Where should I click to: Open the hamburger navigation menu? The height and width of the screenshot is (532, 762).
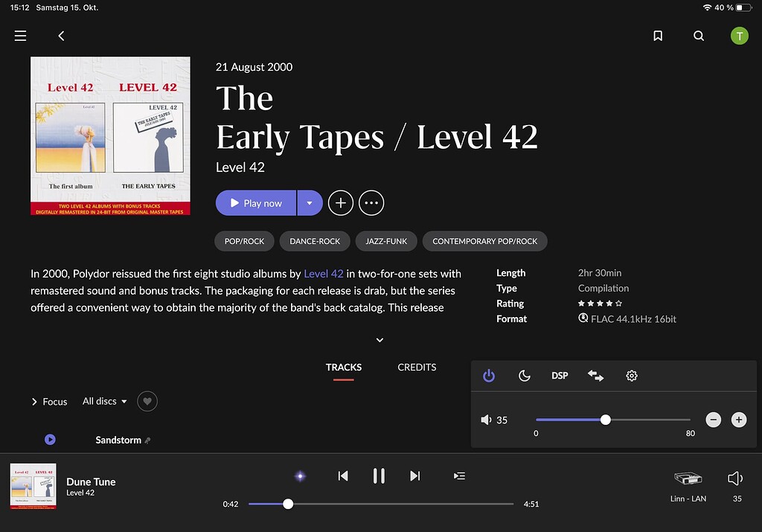point(20,36)
